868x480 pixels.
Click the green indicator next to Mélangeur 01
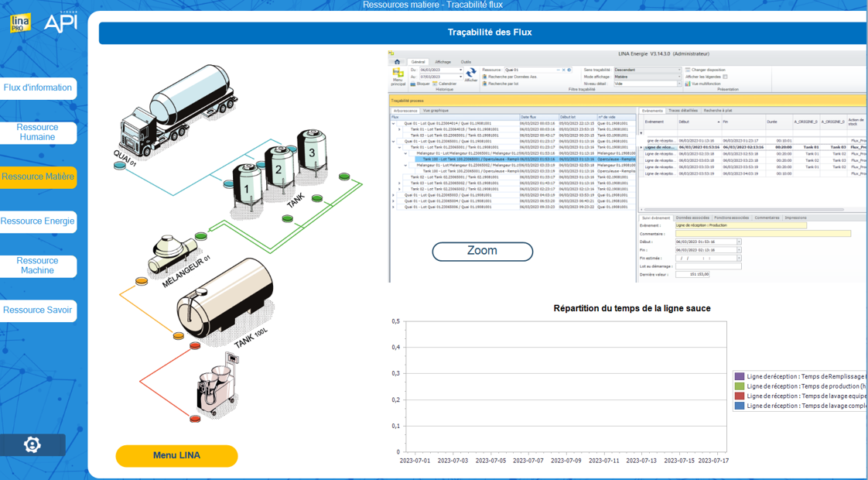click(200, 237)
